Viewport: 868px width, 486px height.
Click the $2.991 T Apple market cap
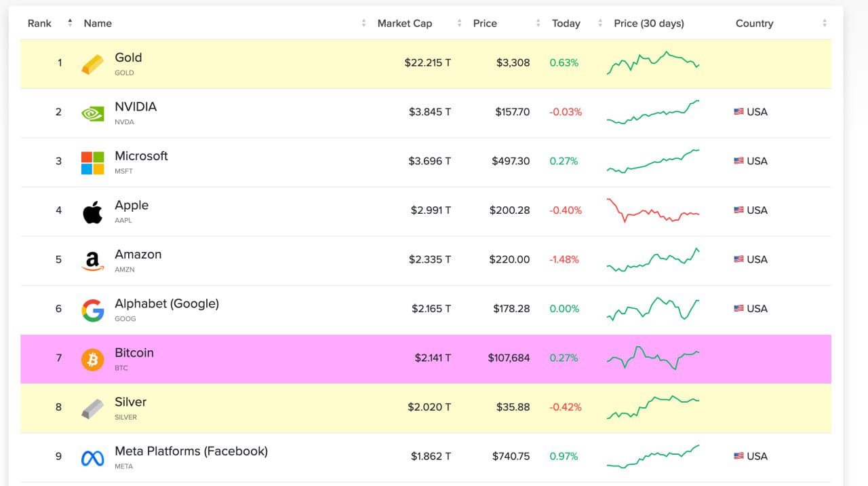point(431,210)
